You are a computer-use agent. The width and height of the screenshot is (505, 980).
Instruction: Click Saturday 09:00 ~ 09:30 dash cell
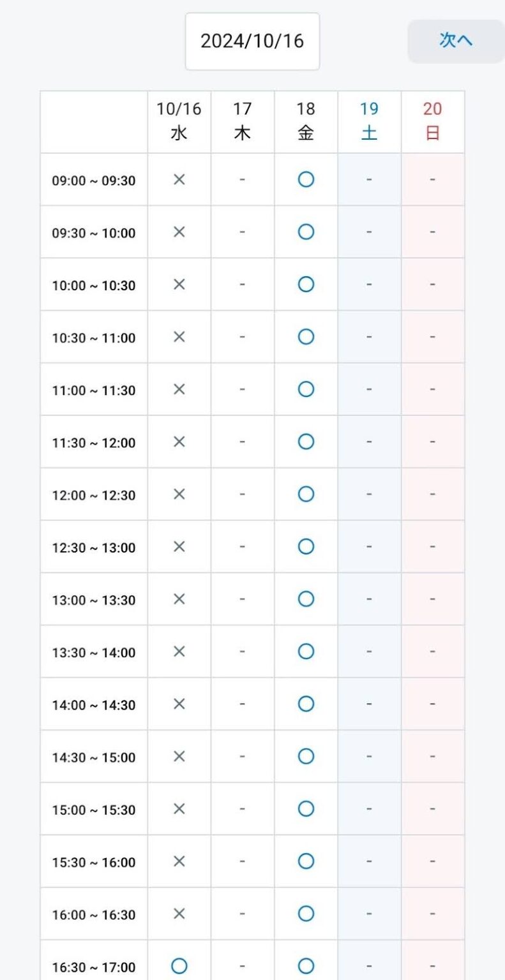[369, 180]
